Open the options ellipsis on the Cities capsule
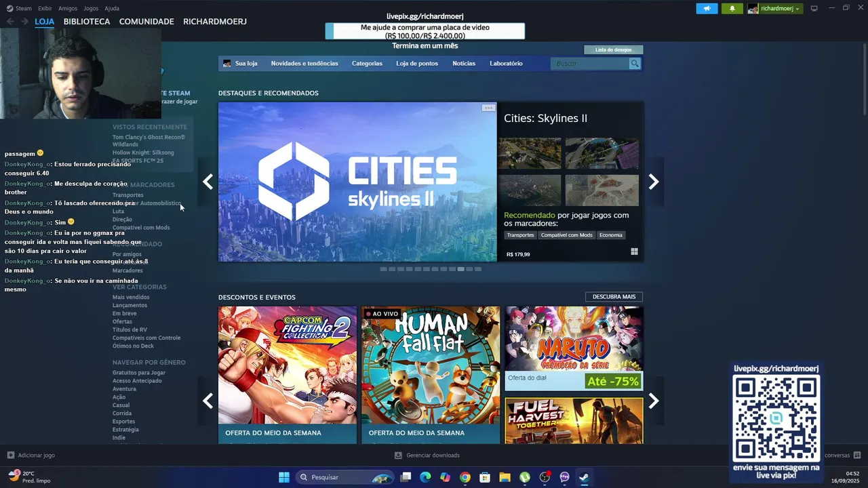The width and height of the screenshot is (868, 488). pyautogui.click(x=488, y=108)
